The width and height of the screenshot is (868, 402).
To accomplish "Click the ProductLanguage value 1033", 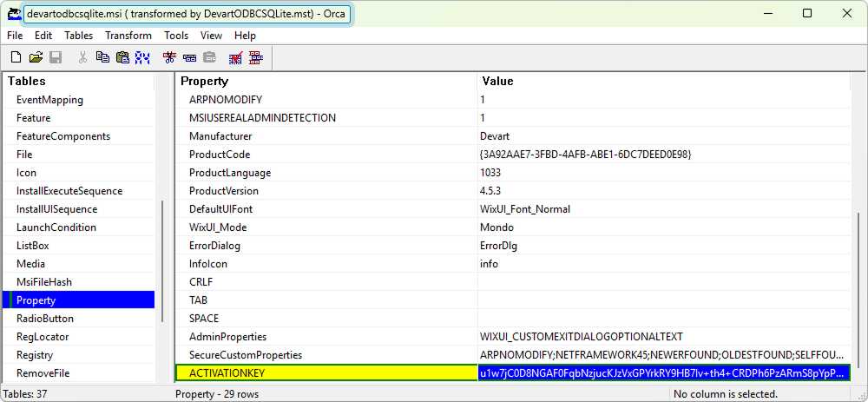I will click(663, 173).
